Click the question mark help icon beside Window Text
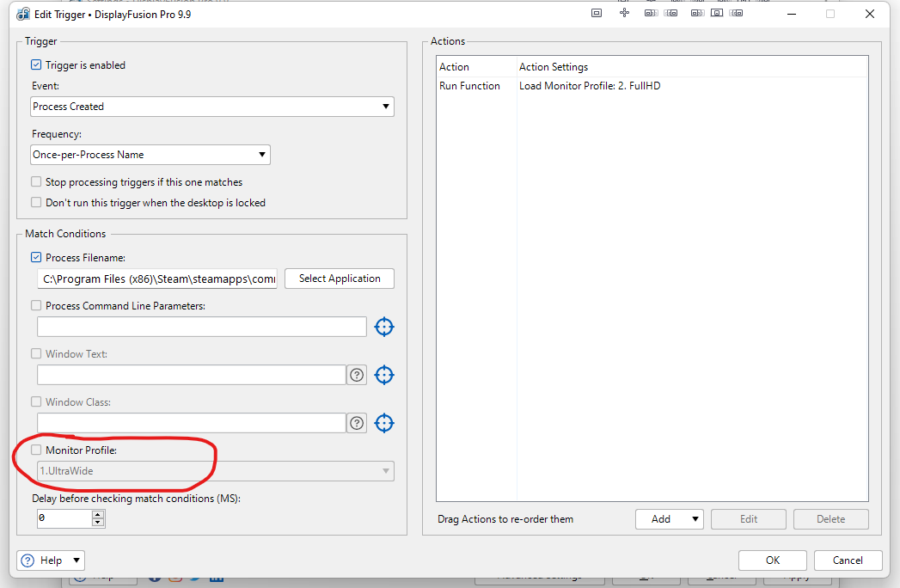 (x=357, y=375)
